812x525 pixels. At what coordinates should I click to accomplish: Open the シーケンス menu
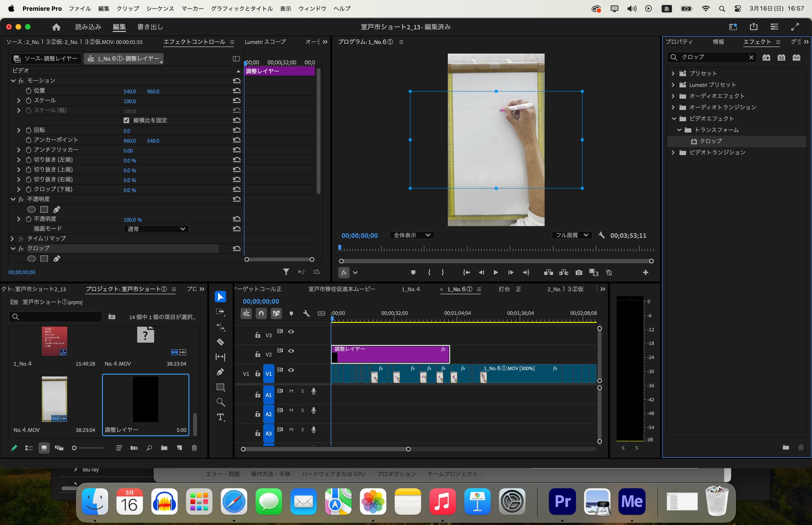point(160,8)
